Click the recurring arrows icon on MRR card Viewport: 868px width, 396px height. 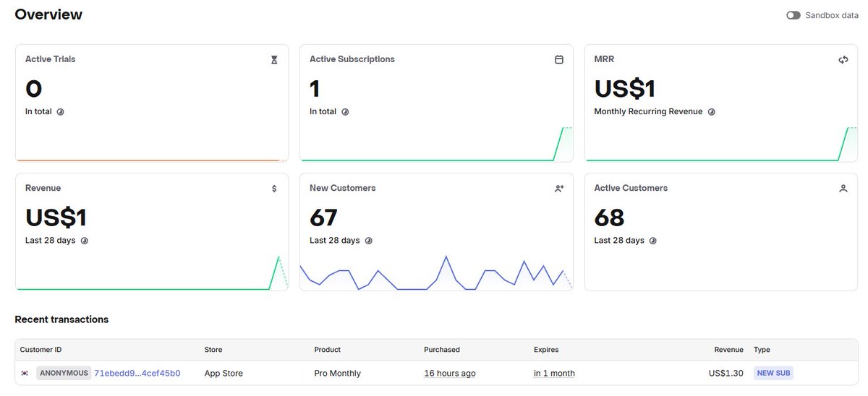click(x=843, y=60)
